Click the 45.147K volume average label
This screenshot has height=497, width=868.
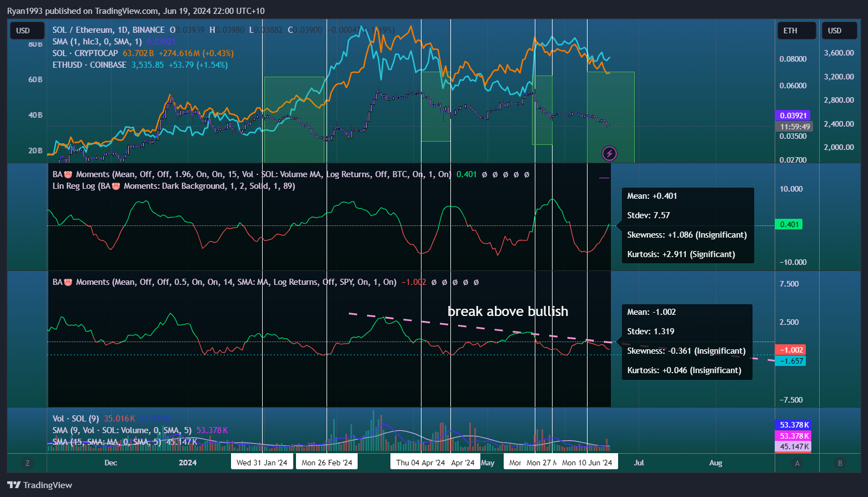coord(793,446)
